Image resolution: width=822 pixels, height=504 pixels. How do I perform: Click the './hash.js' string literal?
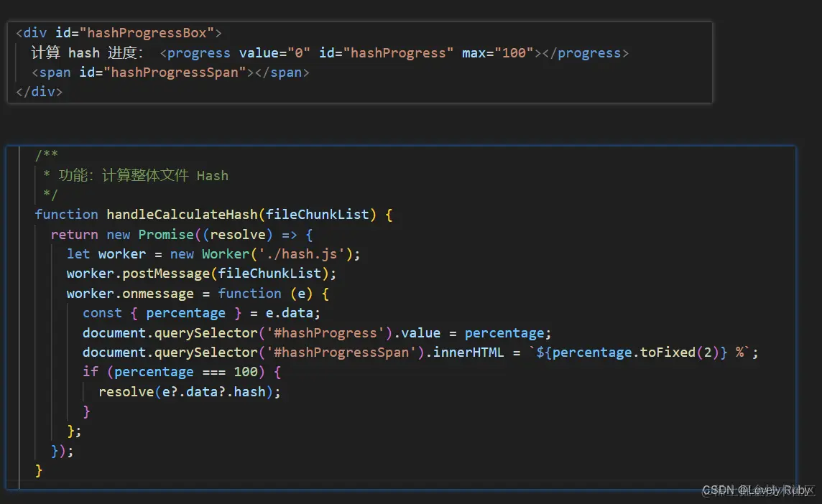point(302,254)
